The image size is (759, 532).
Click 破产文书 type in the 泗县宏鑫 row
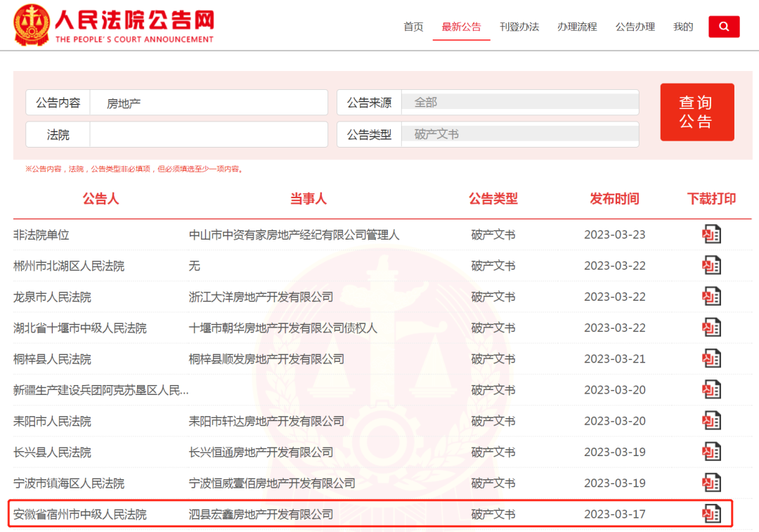point(493,514)
